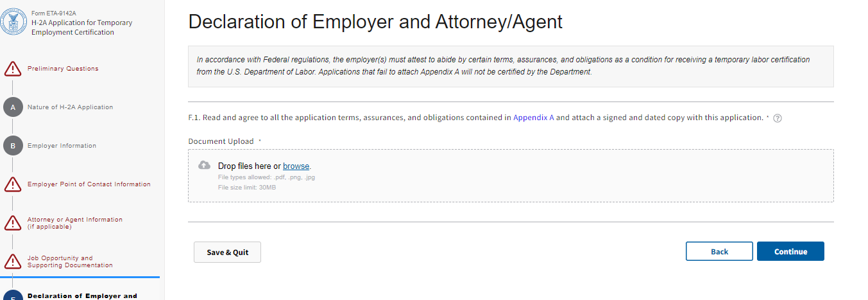This screenshot has width=868, height=300.
Task: Select the step A circle icon
Action: tap(13, 107)
